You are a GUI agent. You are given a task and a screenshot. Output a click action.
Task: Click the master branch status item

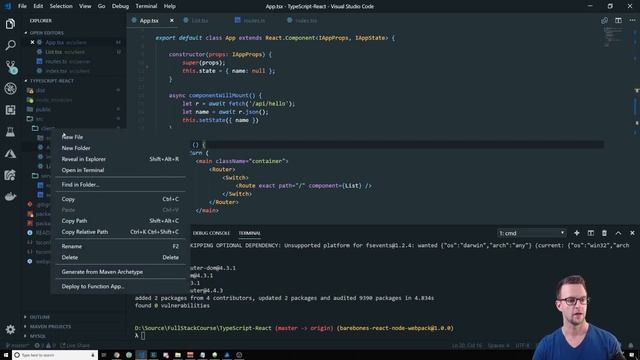18,346
